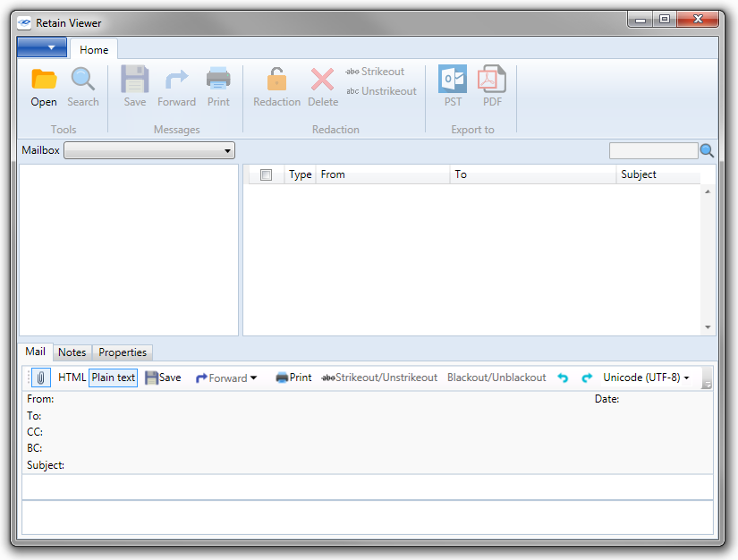Click Save in the mail toolbar
The width and height of the screenshot is (738, 560).
click(x=163, y=378)
